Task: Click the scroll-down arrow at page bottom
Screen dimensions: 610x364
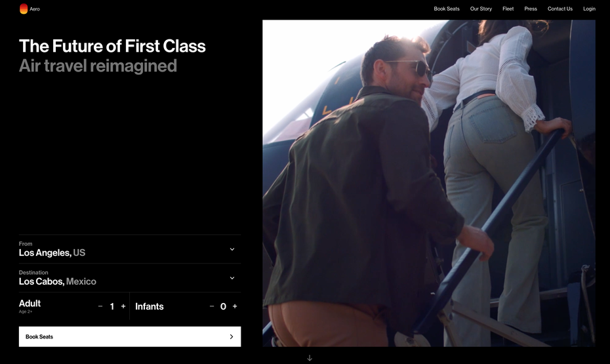Action: (x=310, y=358)
